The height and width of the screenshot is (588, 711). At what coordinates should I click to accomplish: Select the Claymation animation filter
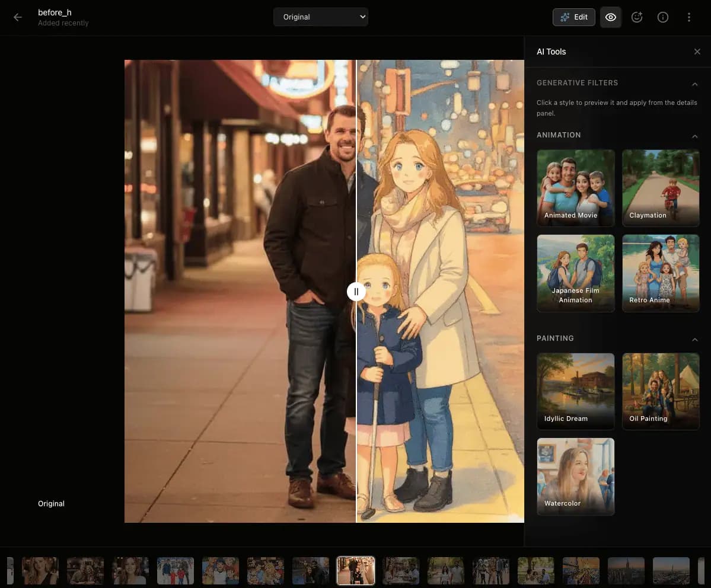coord(660,188)
